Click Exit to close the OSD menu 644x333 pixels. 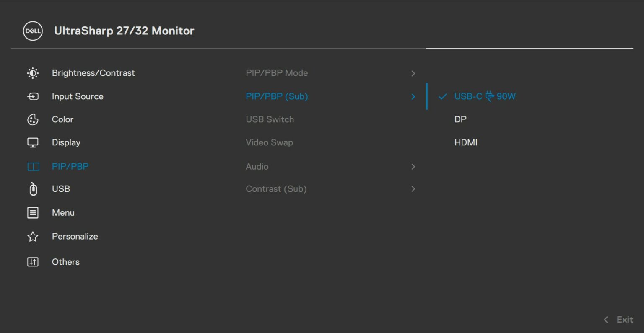tap(625, 319)
